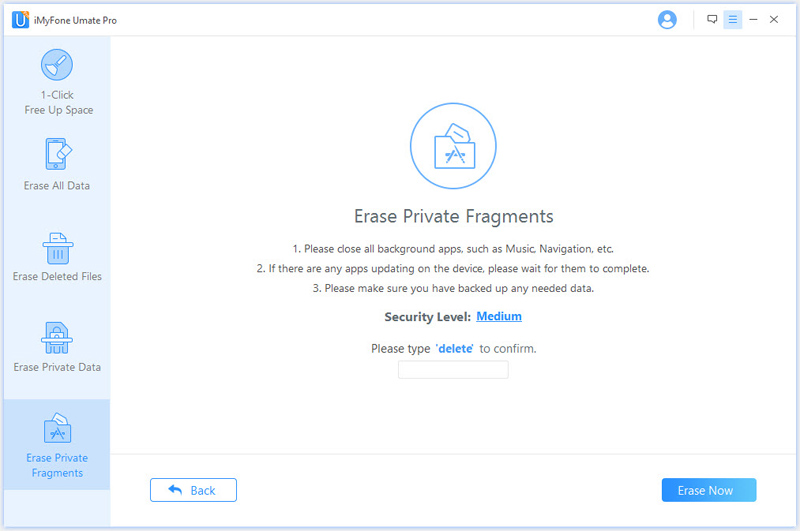Click the iMyFone Umate Pro logo
The height and width of the screenshot is (531, 800).
pyautogui.click(x=20, y=20)
